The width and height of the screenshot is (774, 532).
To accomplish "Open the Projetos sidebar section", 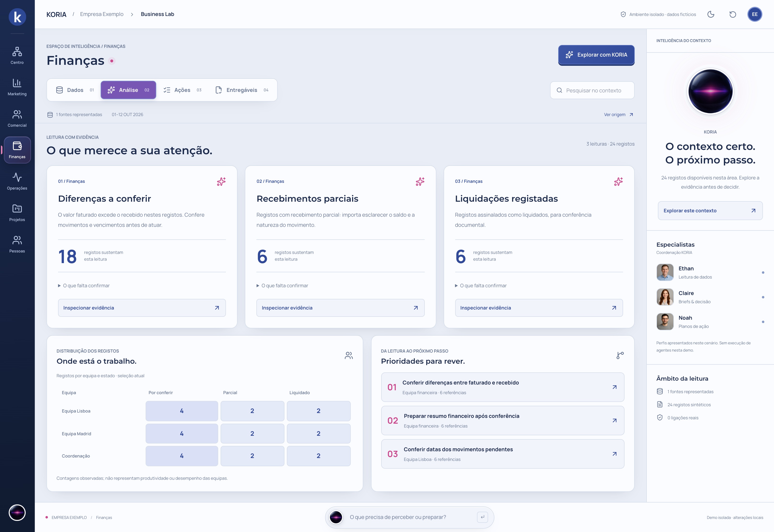I will point(17,213).
